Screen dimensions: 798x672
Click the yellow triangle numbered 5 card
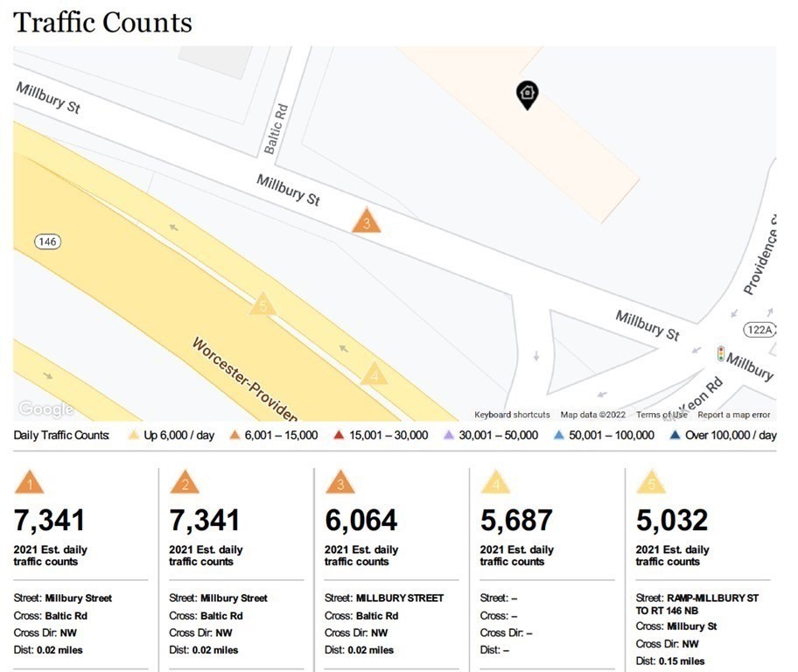pyautogui.click(x=650, y=482)
